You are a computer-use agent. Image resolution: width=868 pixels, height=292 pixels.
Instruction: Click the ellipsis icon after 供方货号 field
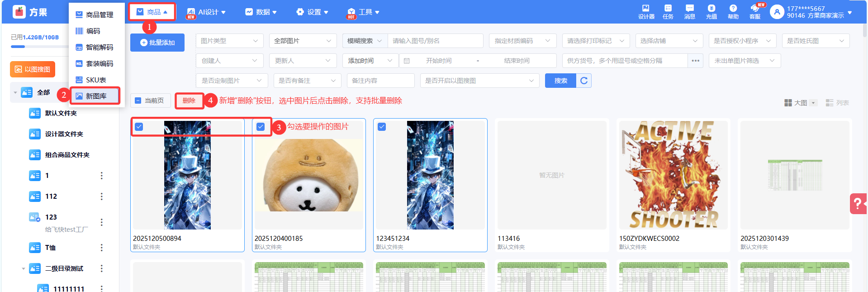pyautogui.click(x=695, y=61)
